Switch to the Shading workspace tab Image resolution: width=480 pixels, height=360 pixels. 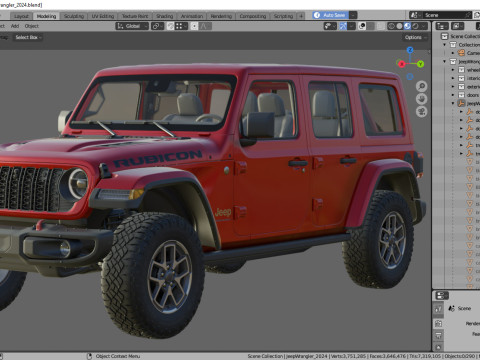pyautogui.click(x=165, y=16)
